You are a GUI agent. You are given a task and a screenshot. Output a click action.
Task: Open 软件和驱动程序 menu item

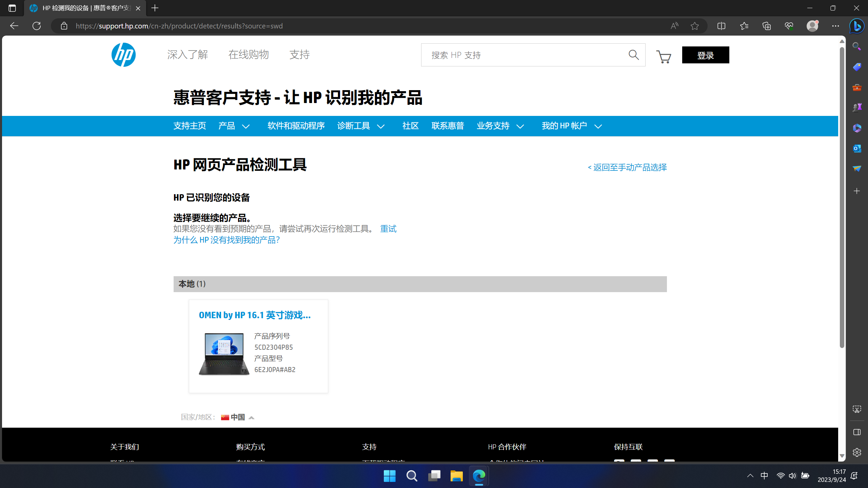(296, 126)
